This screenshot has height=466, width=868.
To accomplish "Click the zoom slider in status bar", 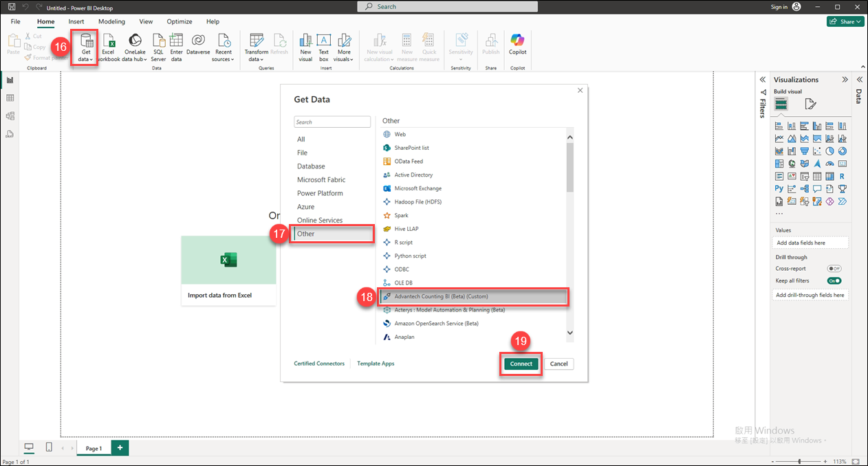I will (x=798, y=461).
